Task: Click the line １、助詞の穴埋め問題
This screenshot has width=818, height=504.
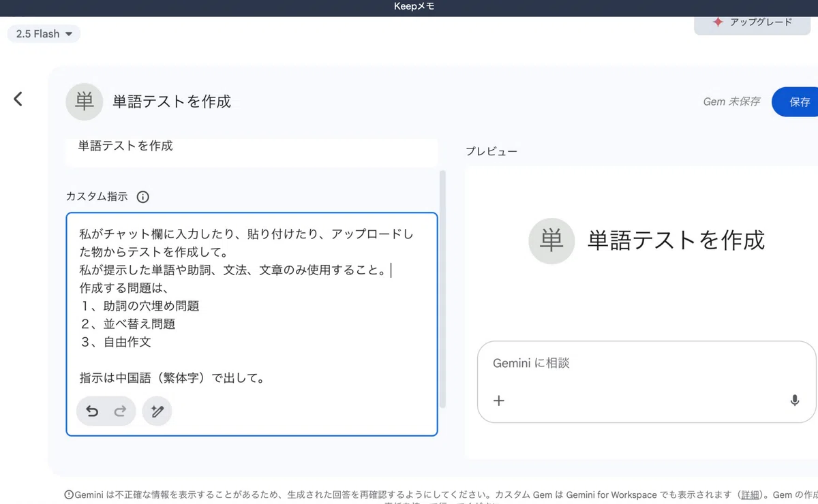Action: tap(140, 306)
